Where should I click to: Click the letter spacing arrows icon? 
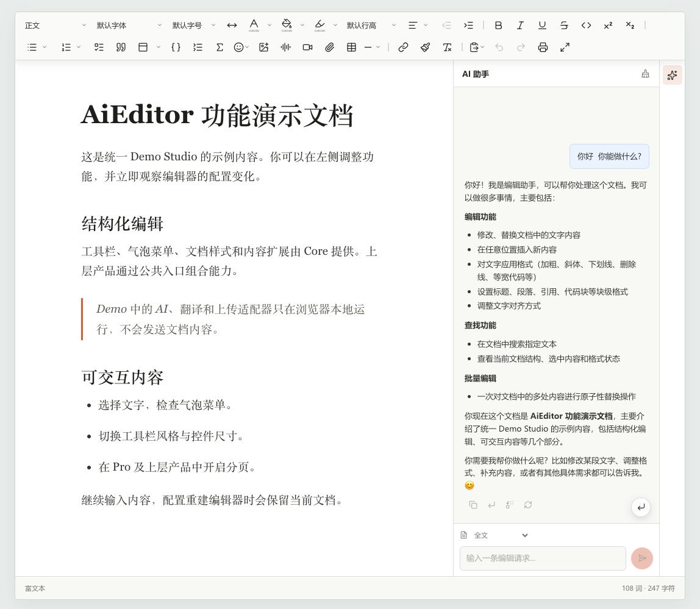232,26
